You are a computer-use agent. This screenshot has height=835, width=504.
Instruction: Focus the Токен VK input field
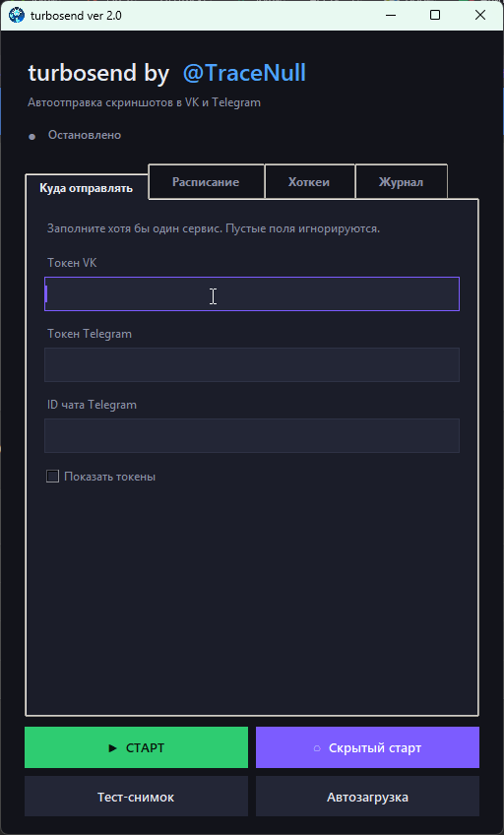252,294
